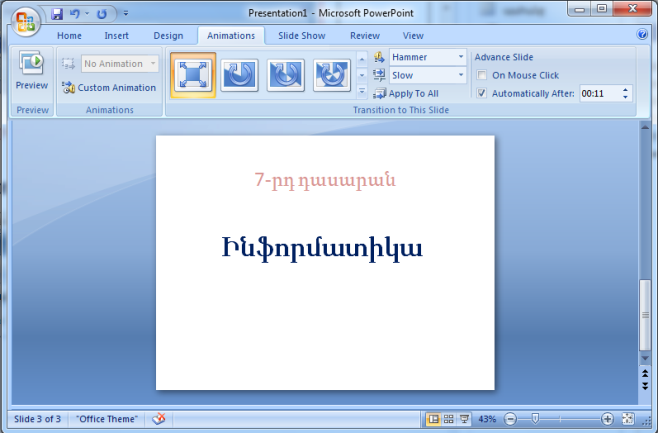Viewport: 658px width, 433px height.
Task: Click the vertical scrollbar down arrow
Action: pos(645,358)
